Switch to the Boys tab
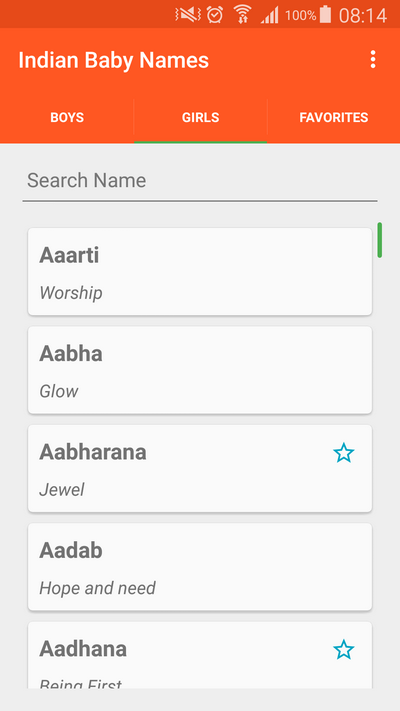The height and width of the screenshot is (711, 400). coord(67,117)
